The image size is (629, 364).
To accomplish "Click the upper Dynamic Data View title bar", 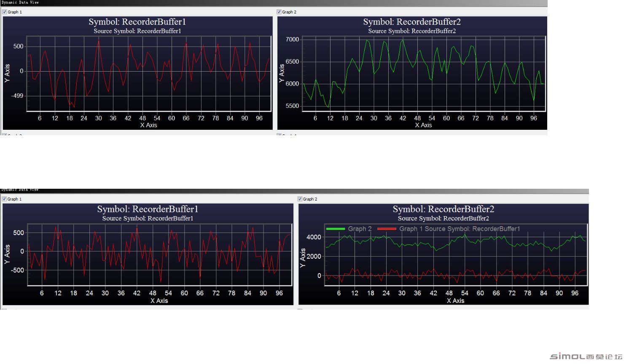I will (274, 3).
